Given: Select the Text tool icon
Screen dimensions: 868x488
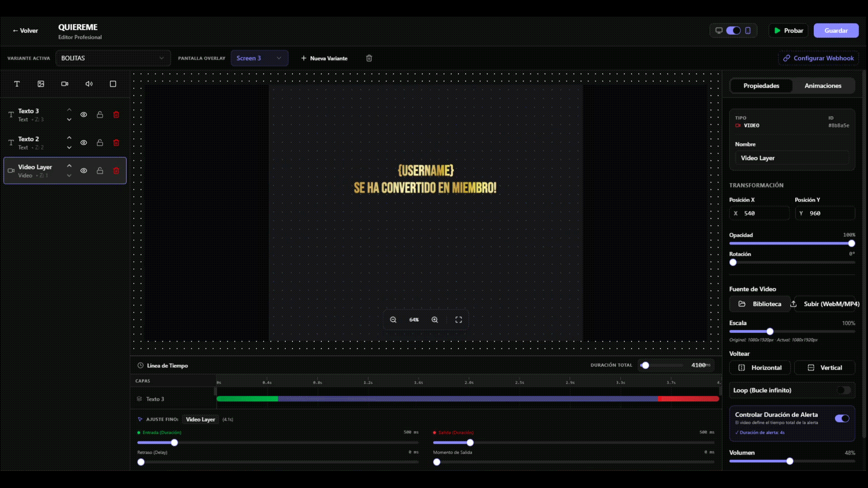Looking at the screenshot, I should (17, 84).
